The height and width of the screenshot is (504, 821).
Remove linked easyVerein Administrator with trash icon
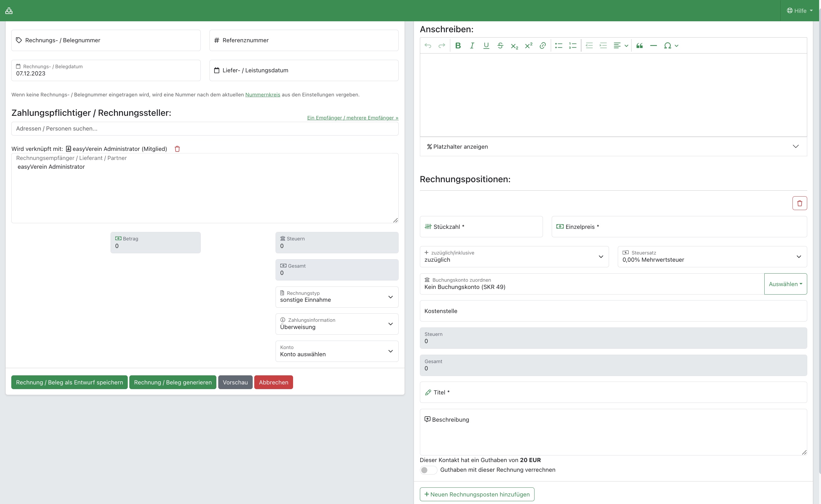tap(177, 149)
